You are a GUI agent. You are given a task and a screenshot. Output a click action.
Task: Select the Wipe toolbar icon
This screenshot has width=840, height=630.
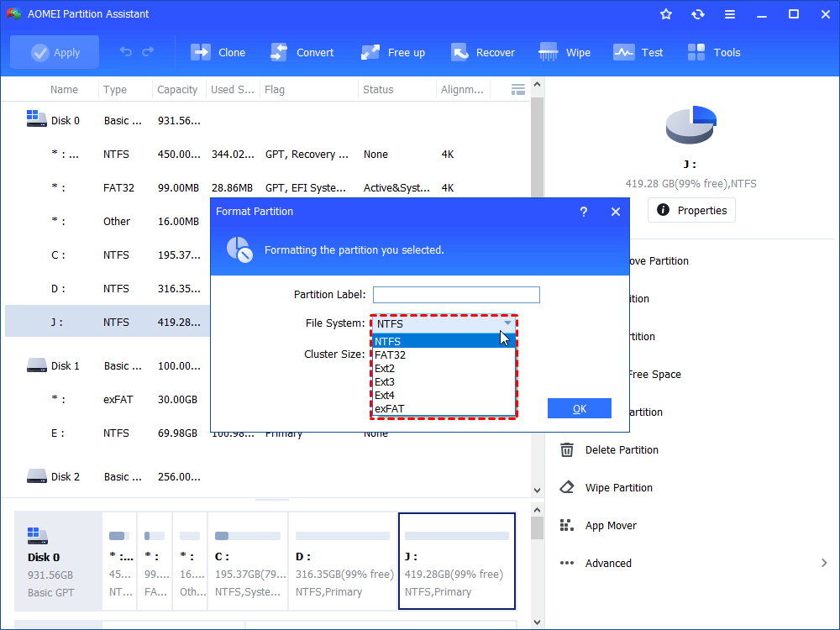(549, 52)
